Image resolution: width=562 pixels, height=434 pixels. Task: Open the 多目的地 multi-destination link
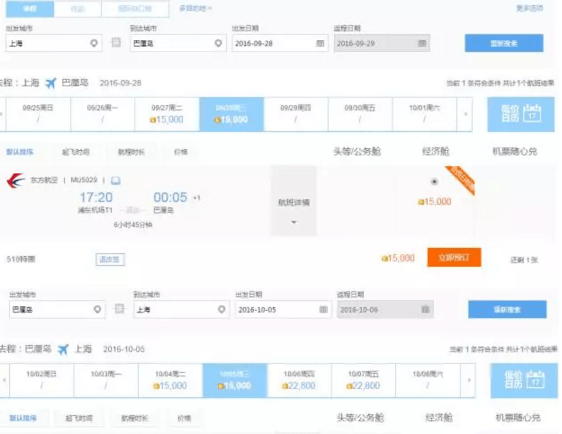(x=195, y=8)
